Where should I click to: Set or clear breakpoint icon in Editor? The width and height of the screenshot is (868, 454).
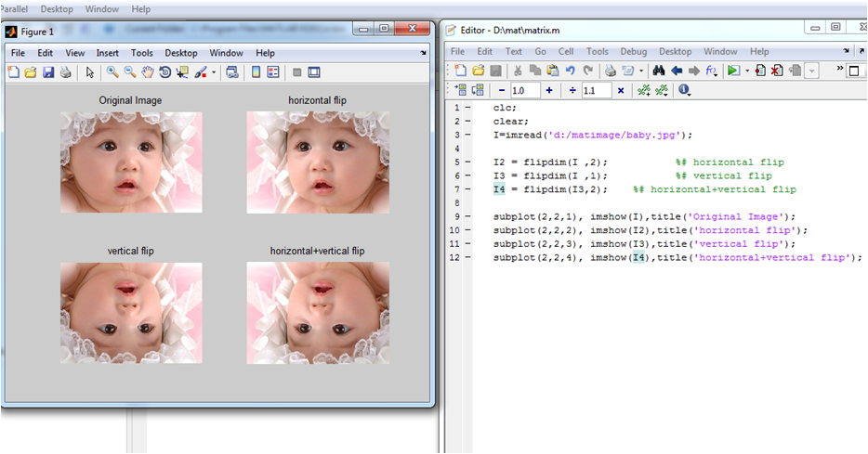click(x=760, y=71)
